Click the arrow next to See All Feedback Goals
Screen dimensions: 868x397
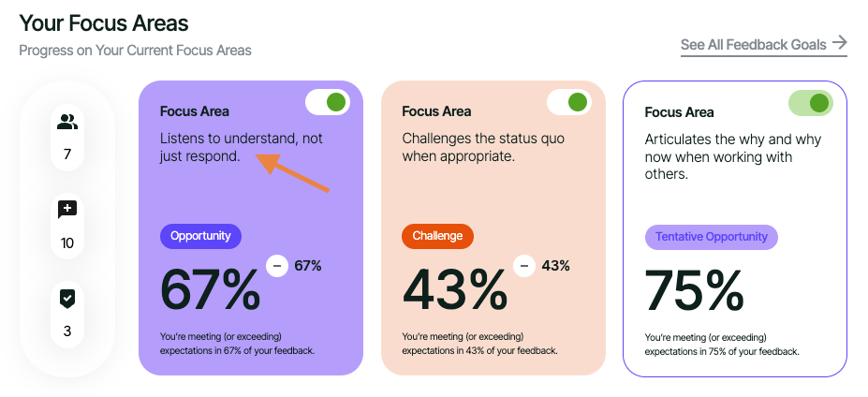click(840, 43)
